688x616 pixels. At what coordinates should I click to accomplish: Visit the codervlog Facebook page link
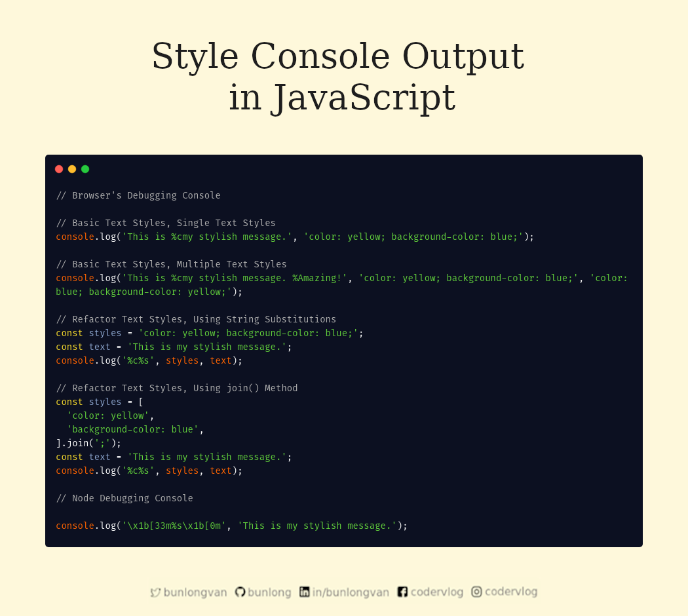(x=436, y=592)
